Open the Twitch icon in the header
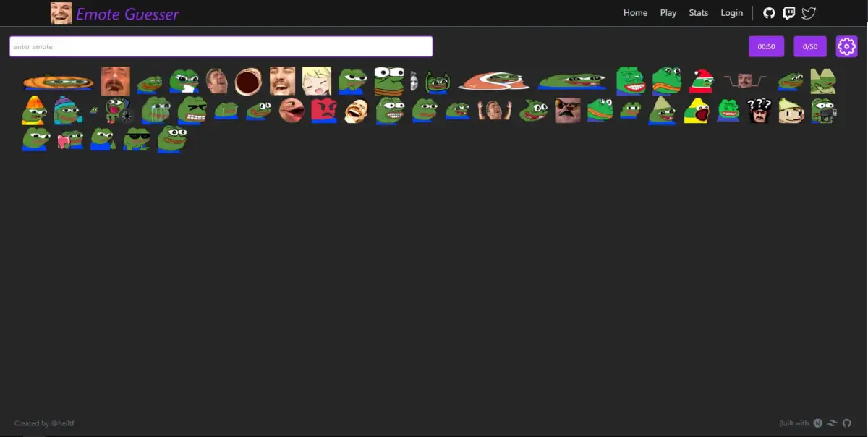 pos(788,12)
